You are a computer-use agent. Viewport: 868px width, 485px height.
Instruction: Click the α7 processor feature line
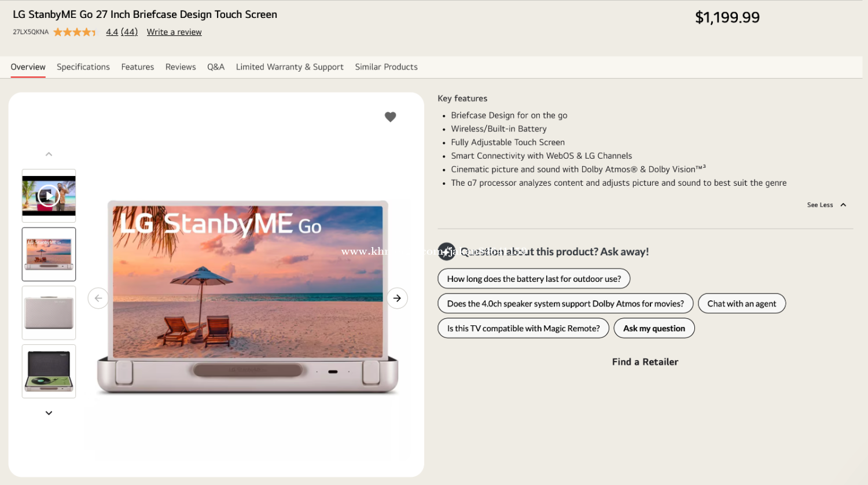619,183
